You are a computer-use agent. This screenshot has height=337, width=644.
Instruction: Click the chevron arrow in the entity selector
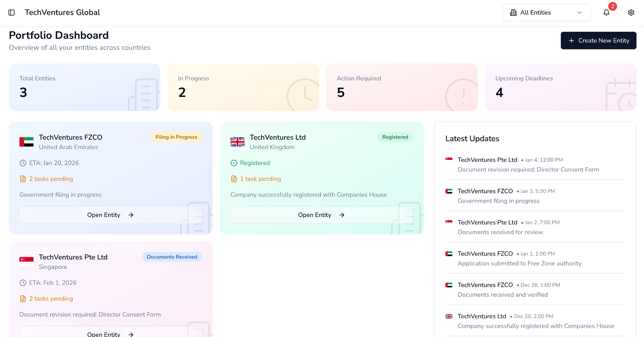pyautogui.click(x=579, y=12)
